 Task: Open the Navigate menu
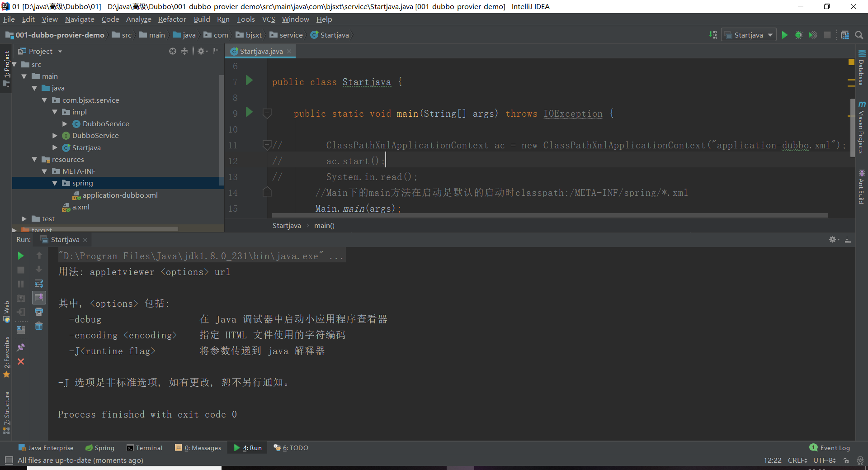[80, 19]
